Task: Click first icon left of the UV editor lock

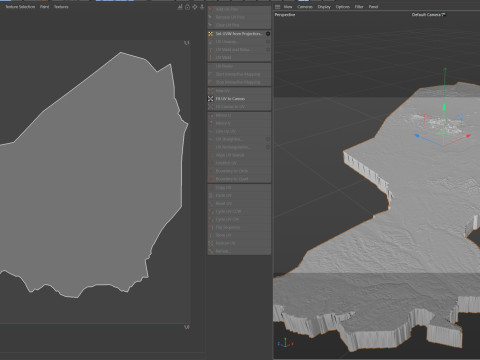Action: point(180,7)
